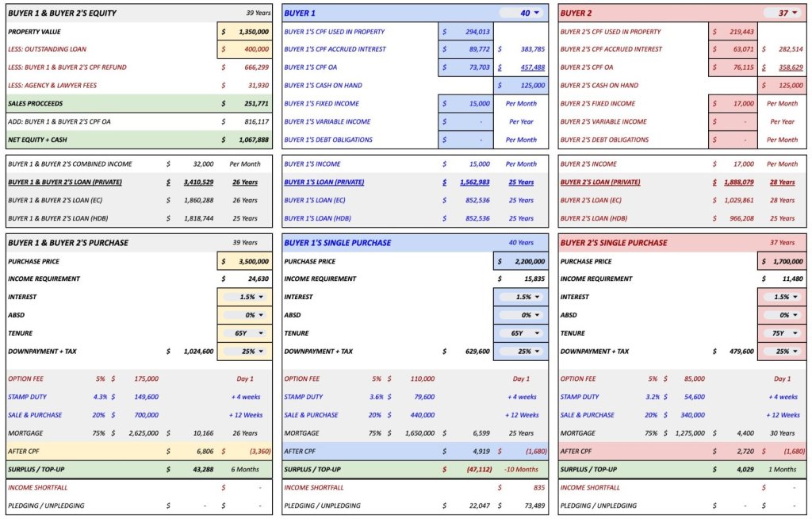812x519 pixels.
Task: Open joint purchase ABSD 0% dropdown
Action: (245, 315)
